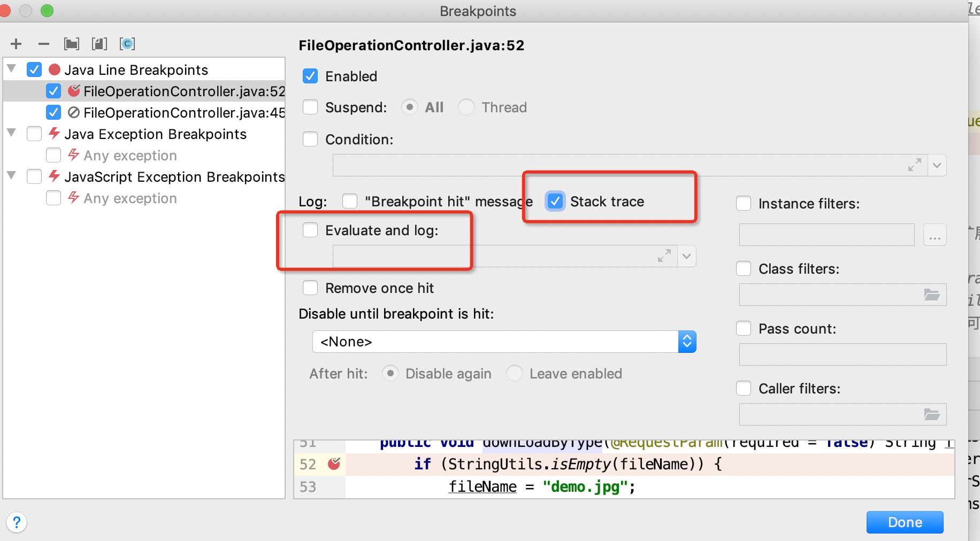
Task: Browse caller filters folder icon
Action: tap(932, 414)
